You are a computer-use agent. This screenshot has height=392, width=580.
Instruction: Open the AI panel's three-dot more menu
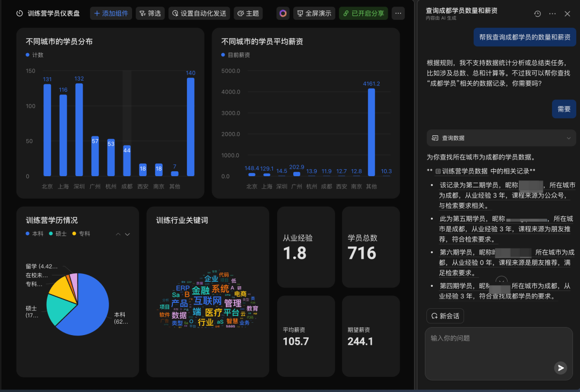coord(553,13)
